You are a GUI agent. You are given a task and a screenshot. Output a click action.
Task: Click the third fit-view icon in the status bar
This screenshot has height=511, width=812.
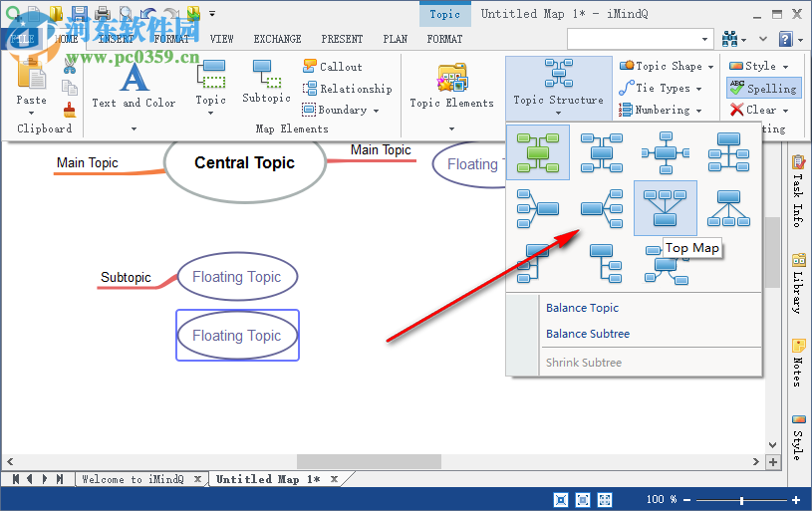(x=605, y=500)
